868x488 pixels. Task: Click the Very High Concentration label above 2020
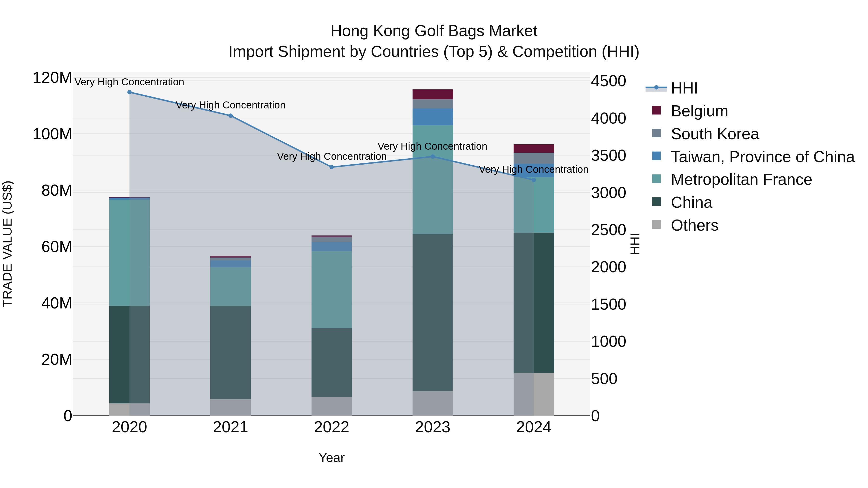(x=129, y=82)
